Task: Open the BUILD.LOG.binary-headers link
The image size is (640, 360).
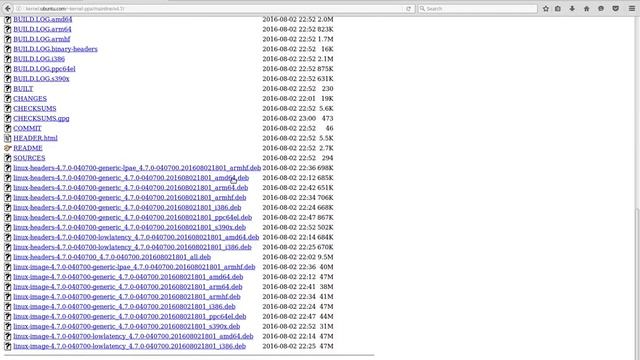Action: click(55, 49)
